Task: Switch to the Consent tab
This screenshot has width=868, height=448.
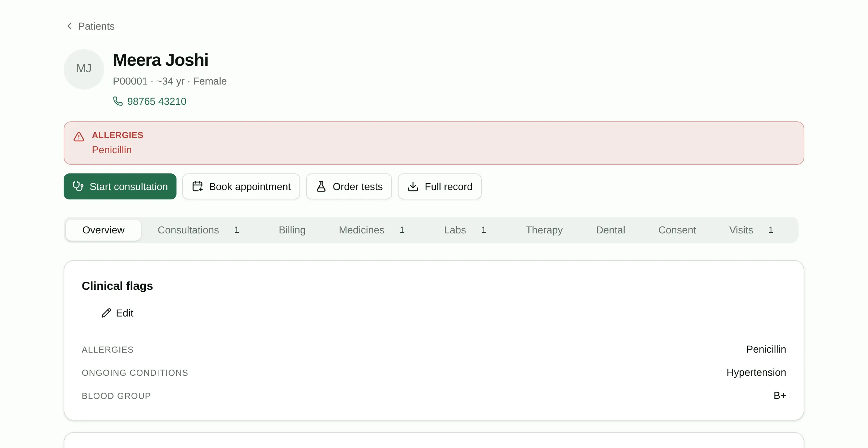Action: [x=677, y=230]
